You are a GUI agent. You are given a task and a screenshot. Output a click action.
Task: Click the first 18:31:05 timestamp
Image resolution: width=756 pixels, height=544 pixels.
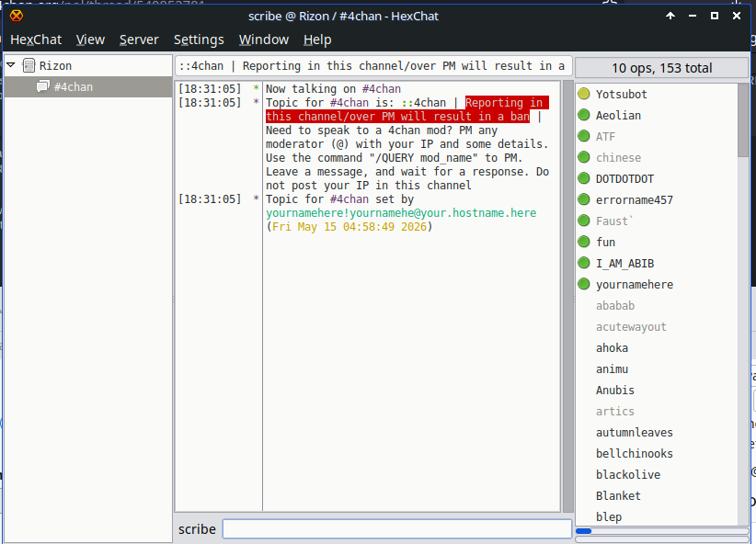(x=210, y=88)
